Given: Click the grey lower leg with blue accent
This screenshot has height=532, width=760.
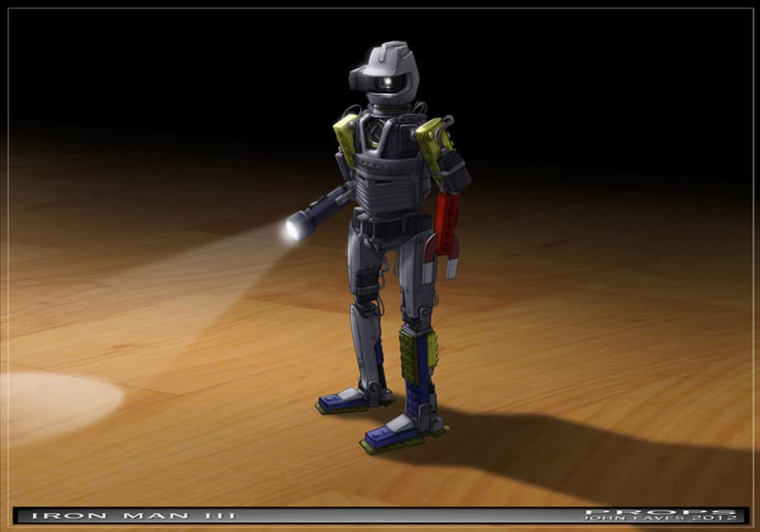Looking at the screenshot, I should pyautogui.click(x=366, y=347).
